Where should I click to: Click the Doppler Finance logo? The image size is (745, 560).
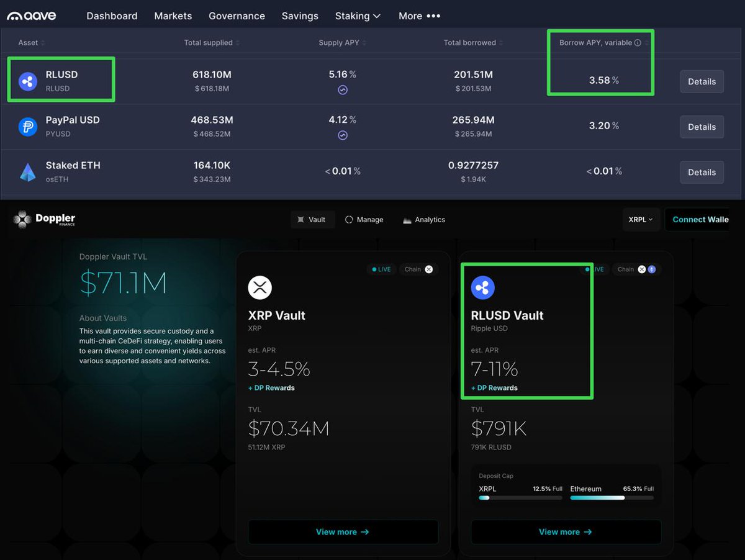click(x=44, y=219)
